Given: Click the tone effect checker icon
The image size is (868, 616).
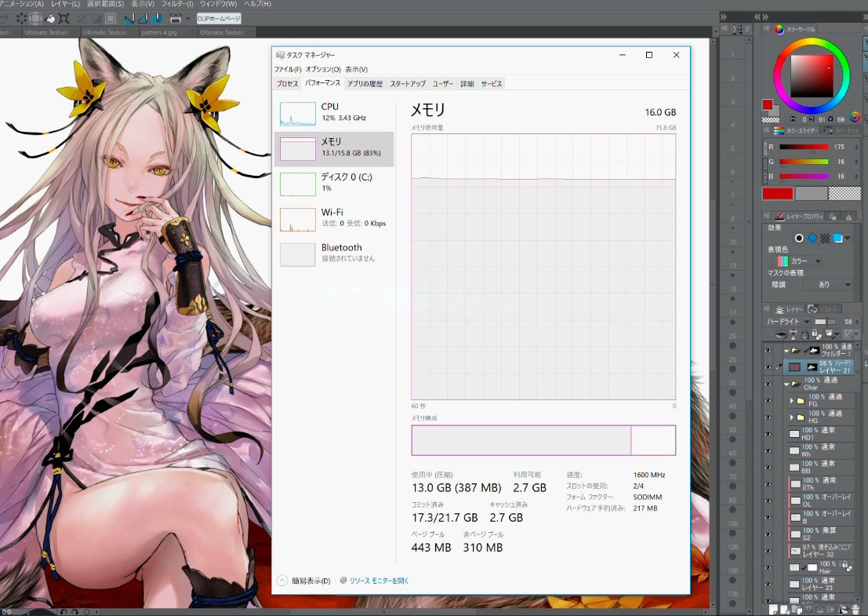Looking at the screenshot, I should pos(825,239).
